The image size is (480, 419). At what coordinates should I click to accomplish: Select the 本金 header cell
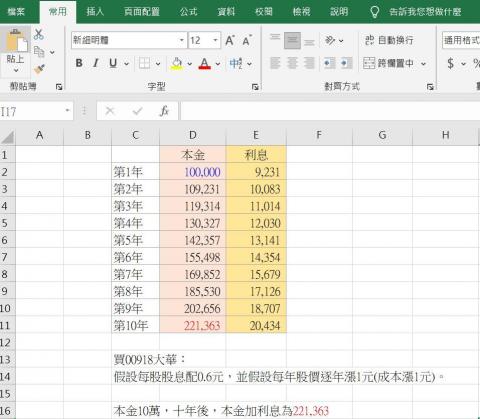[x=193, y=155]
